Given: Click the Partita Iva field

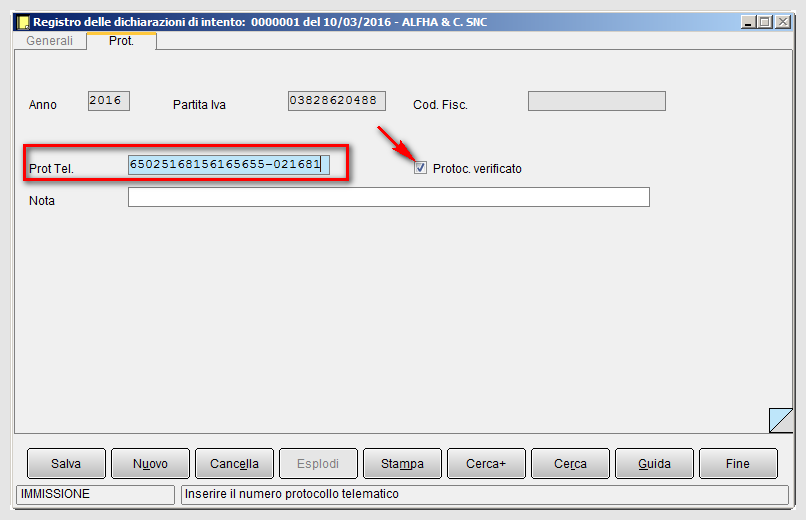Looking at the screenshot, I should pos(337,101).
